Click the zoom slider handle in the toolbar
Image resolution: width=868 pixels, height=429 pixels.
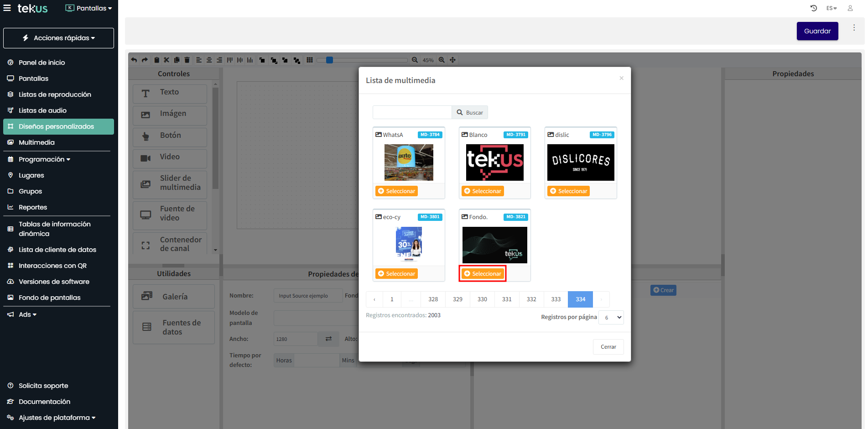pos(329,60)
